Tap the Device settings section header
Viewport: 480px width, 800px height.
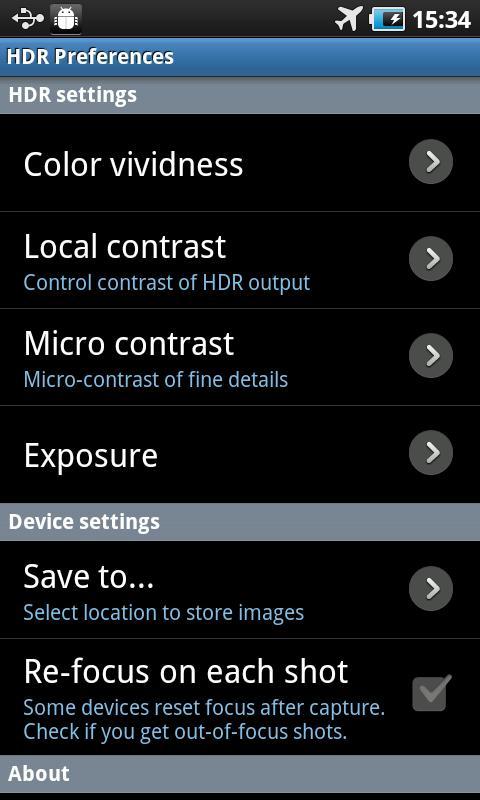[240, 522]
